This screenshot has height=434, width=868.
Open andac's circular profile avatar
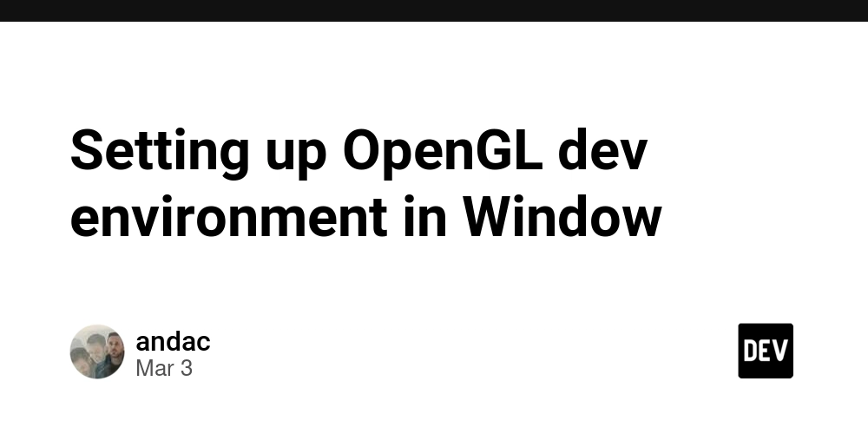[x=97, y=352]
